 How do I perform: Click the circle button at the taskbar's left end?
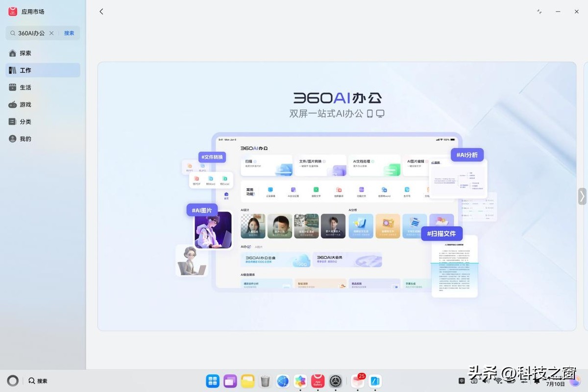pyautogui.click(x=13, y=381)
